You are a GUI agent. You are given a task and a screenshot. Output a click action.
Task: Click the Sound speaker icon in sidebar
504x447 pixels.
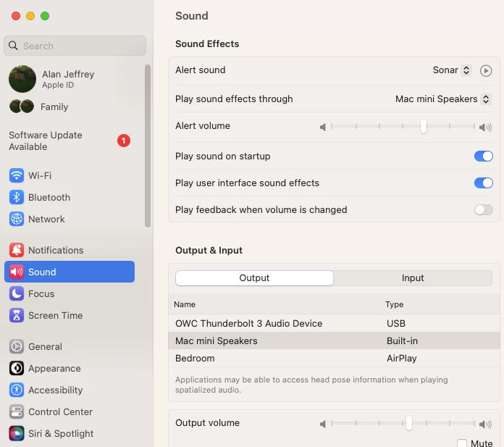[17, 272]
